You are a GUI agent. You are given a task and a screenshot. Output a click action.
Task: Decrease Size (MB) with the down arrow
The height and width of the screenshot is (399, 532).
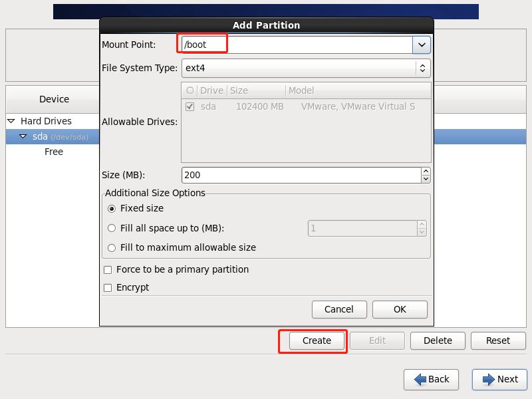pyautogui.click(x=426, y=179)
